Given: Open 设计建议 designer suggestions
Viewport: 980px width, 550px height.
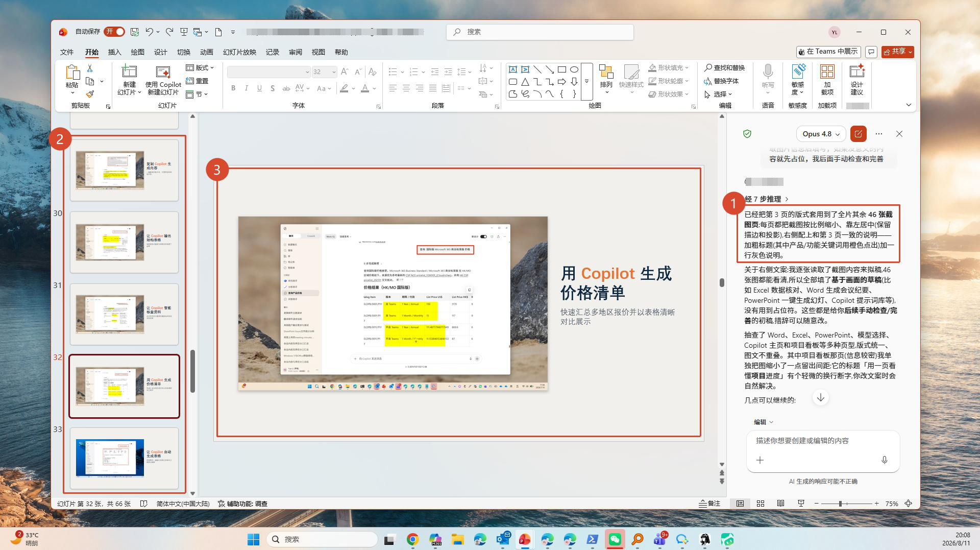Looking at the screenshot, I should 857,80.
